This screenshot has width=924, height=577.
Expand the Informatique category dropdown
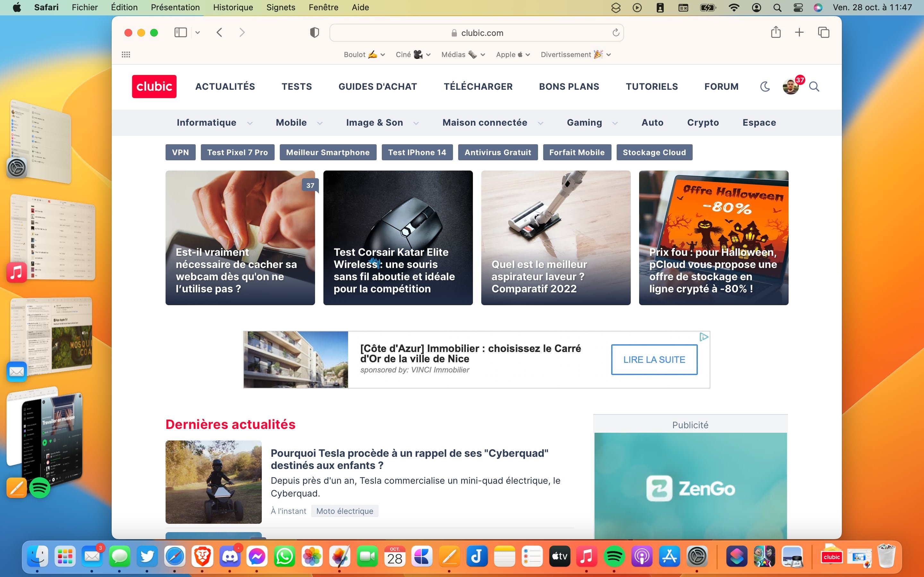tap(250, 123)
